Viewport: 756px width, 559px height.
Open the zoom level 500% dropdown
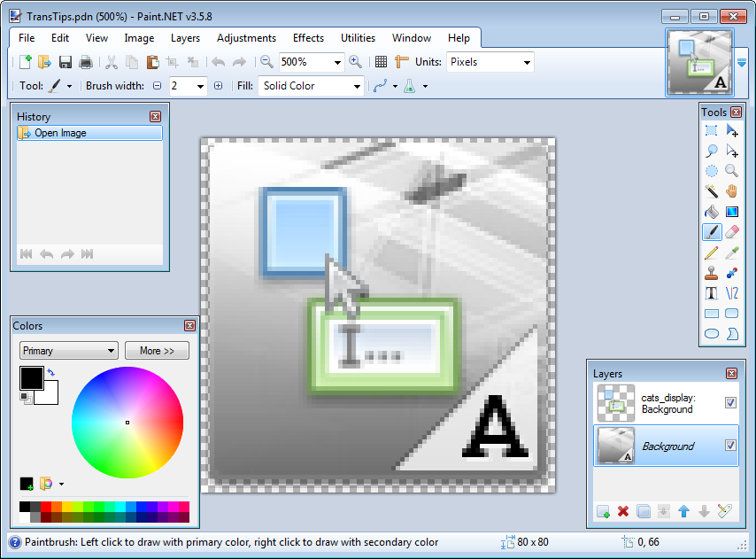(x=337, y=62)
